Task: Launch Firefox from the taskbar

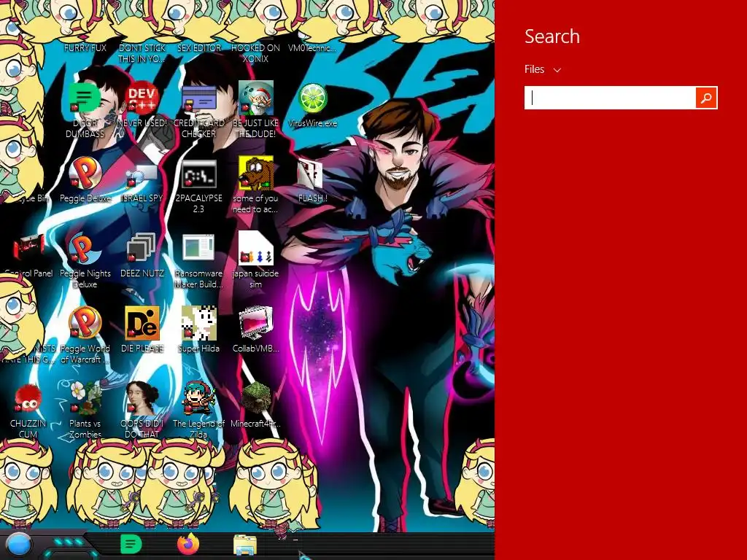Action: 188,544
